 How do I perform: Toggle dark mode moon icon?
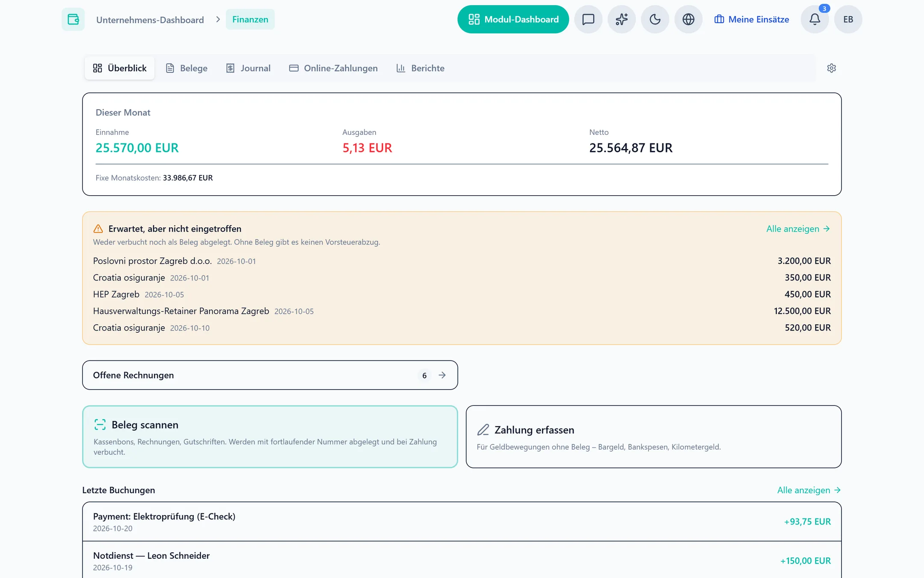click(x=655, y=19)
